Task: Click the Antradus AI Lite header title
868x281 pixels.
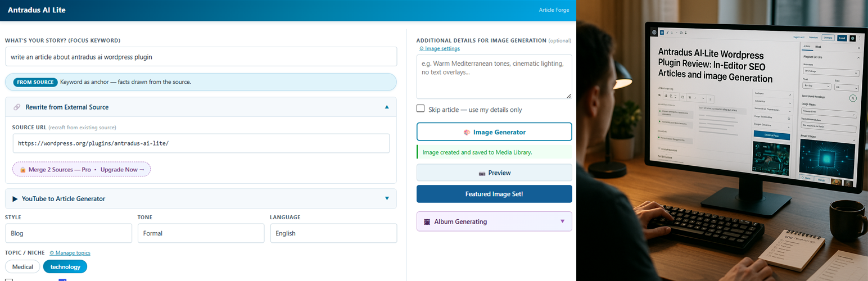Action: (x=37, y=10)
